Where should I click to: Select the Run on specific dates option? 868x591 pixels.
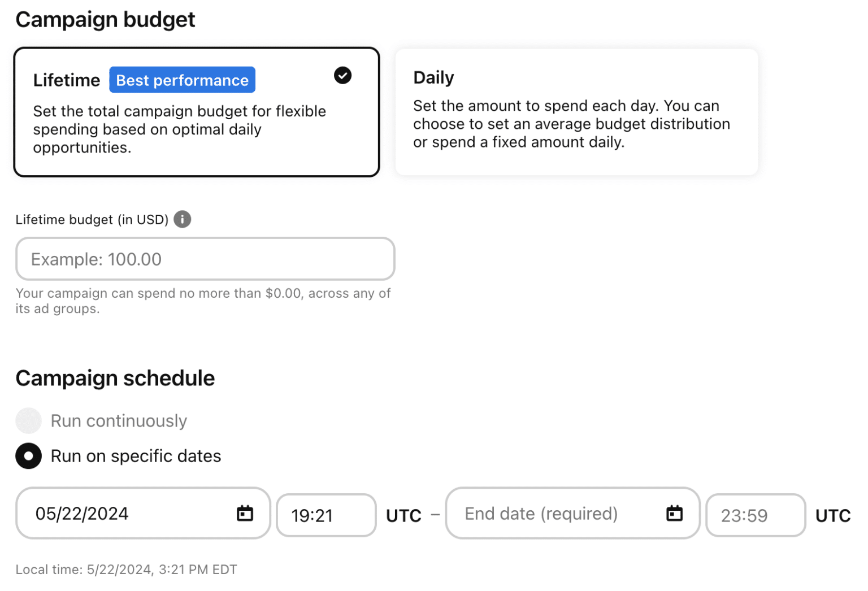click(x=28, y=456)
